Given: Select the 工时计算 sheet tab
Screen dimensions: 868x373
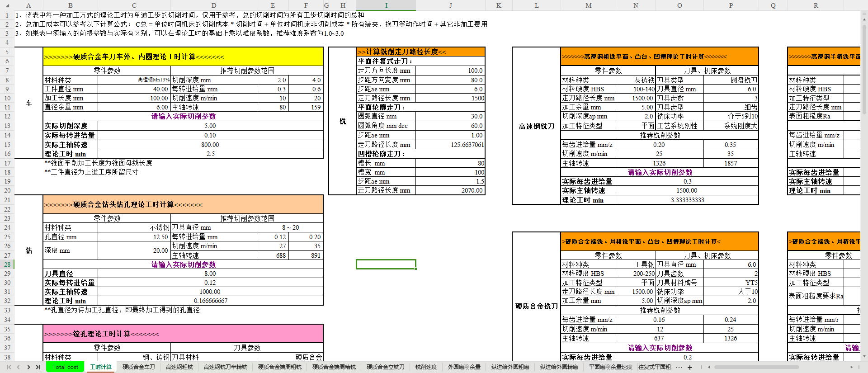Looking at the screenshot, I should pyautogui.click(x=101, y=367).
